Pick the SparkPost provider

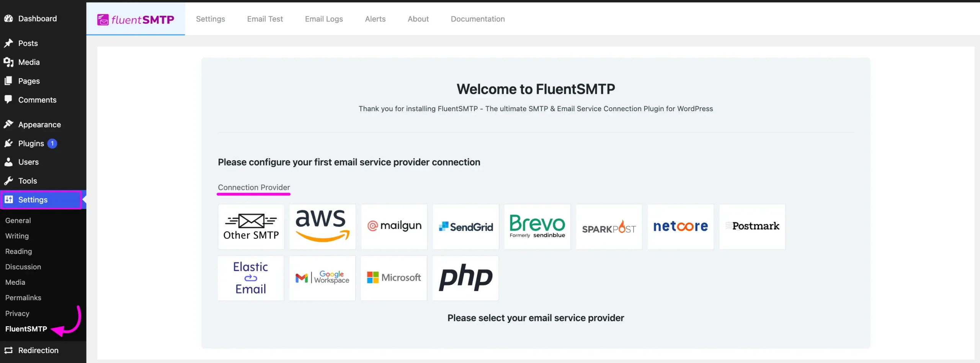tap(609, 227)
